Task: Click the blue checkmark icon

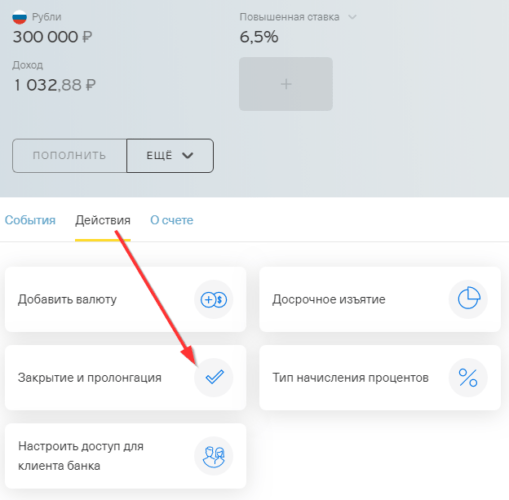Action: (214, 377)
